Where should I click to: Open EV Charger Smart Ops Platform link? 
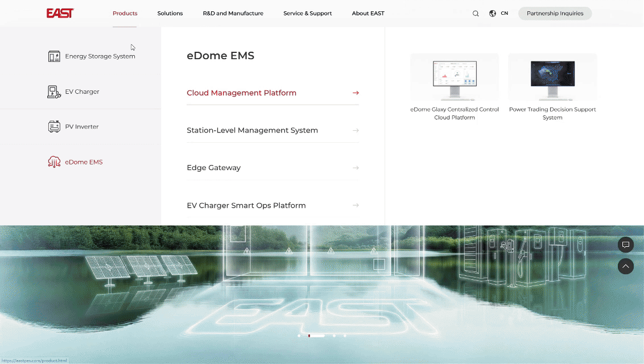click(x=246, y=205)
